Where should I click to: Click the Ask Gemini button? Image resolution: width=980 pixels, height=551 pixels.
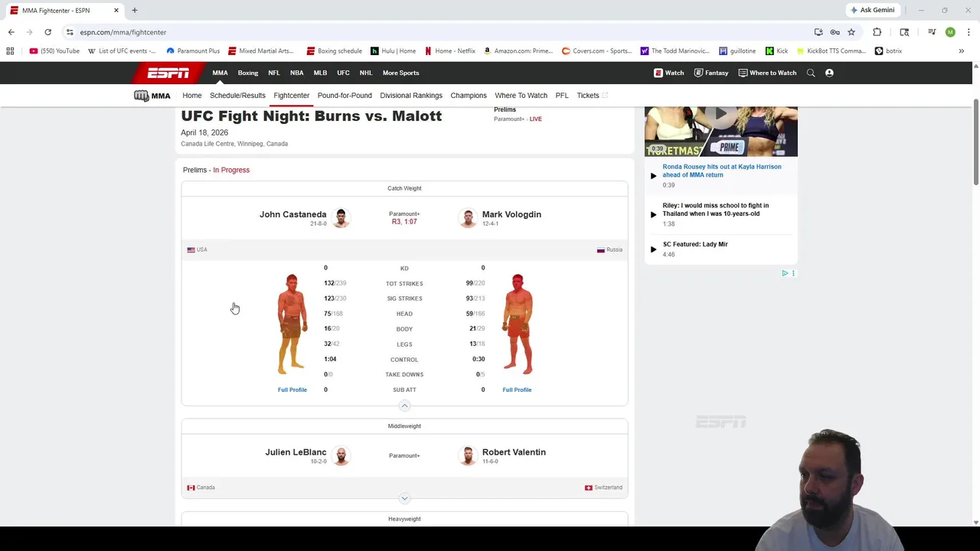[x=872, y=10]
